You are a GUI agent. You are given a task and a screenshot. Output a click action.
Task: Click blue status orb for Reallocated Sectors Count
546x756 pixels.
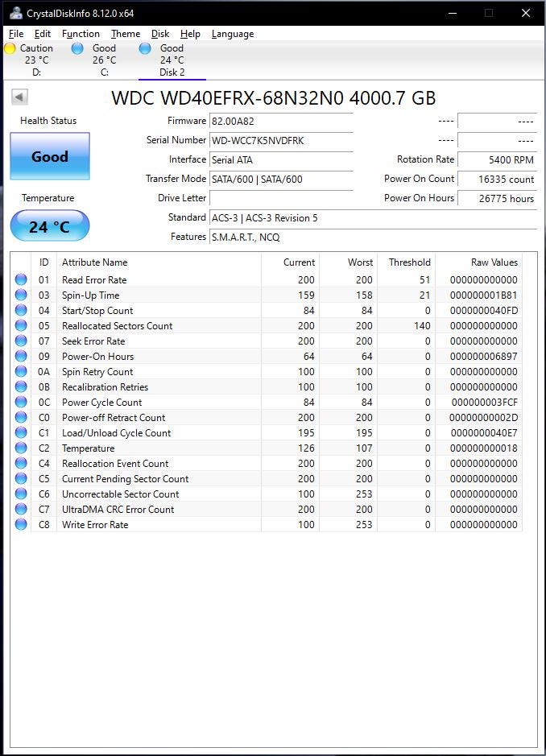(21, 325)
